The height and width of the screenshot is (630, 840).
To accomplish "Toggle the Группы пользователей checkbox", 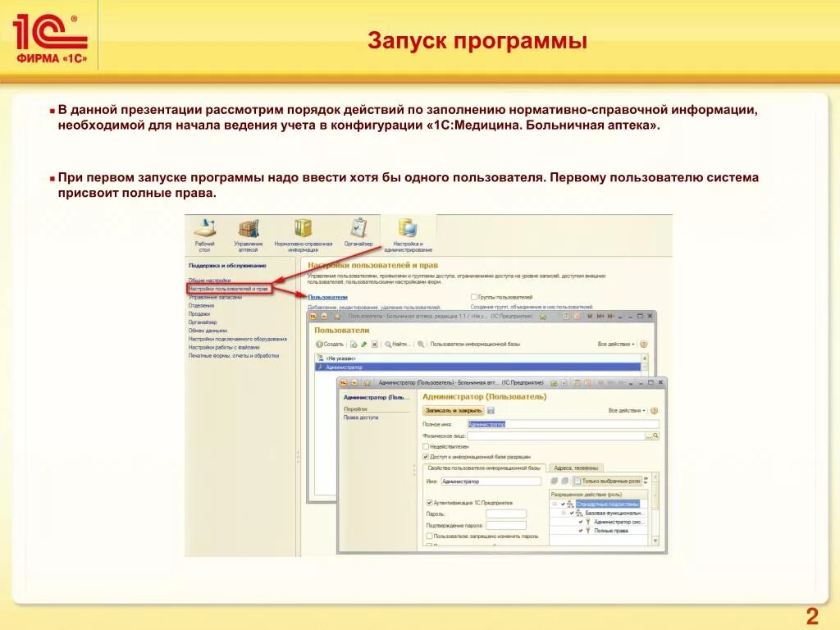I will 474,297.
